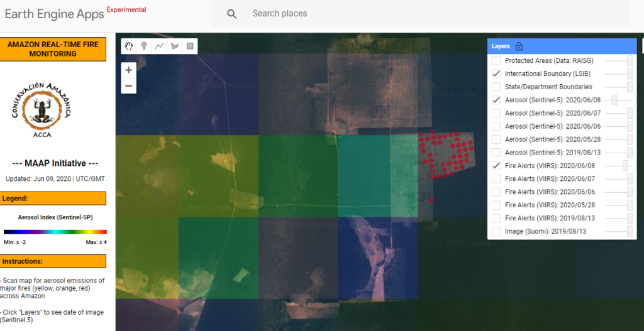Zoom out of the map

click(129, 85)
